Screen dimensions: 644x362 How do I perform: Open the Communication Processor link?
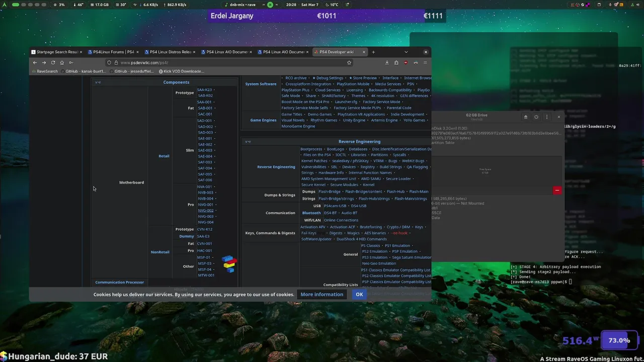click(120, 282)
